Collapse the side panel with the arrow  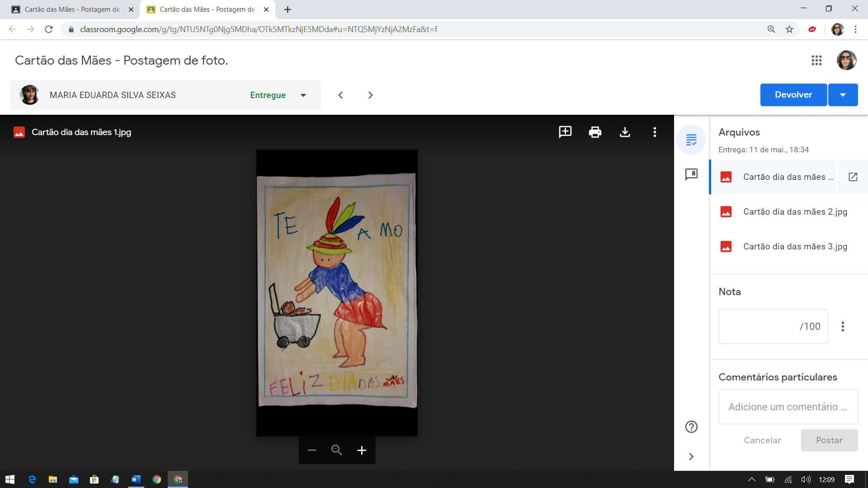tap(691, 456)
